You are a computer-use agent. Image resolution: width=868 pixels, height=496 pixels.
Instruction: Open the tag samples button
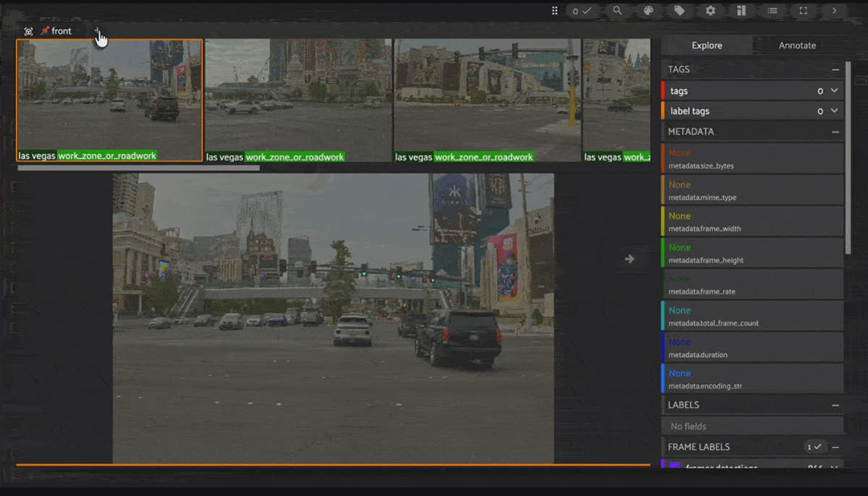[x=679, y=11]
